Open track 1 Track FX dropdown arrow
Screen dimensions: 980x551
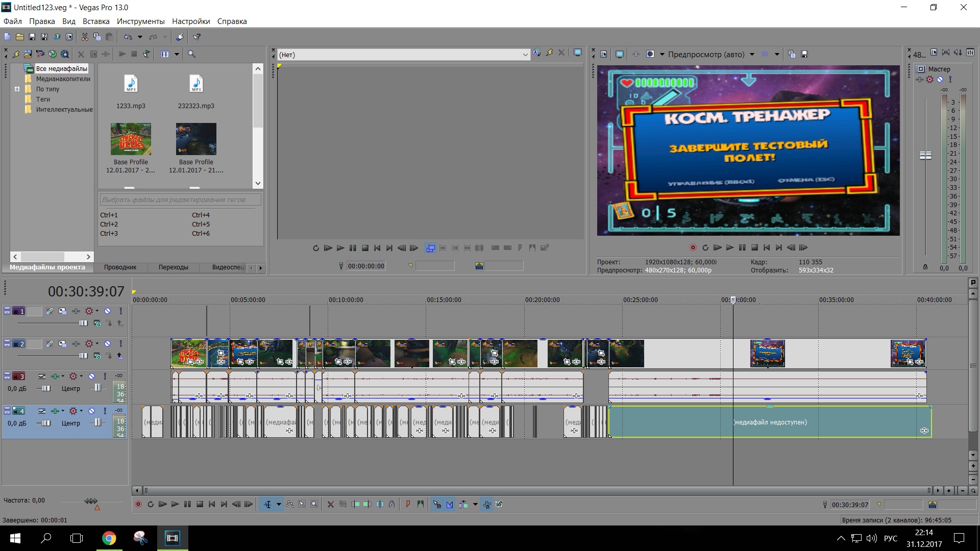pyautogui.click(x=97, y=311)
